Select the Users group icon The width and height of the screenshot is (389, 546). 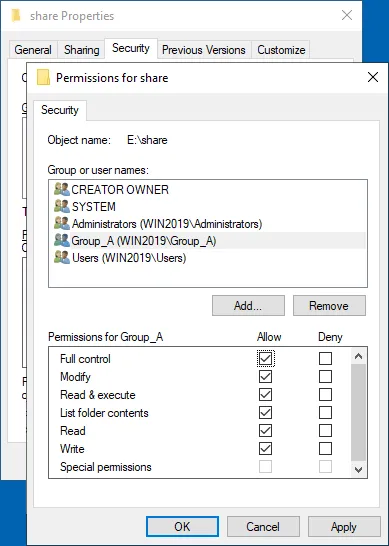coord(62,258)
